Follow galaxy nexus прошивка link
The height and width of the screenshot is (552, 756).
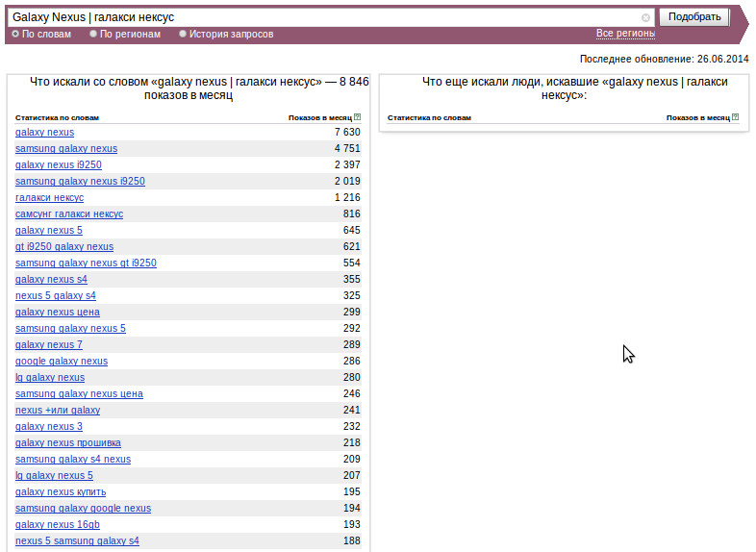(x=68, y=443)
